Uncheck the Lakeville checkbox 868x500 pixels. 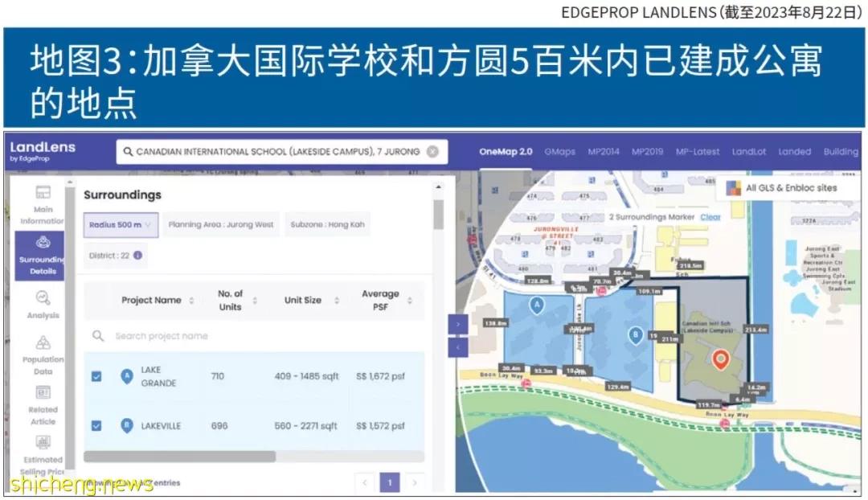pos(96,426)
